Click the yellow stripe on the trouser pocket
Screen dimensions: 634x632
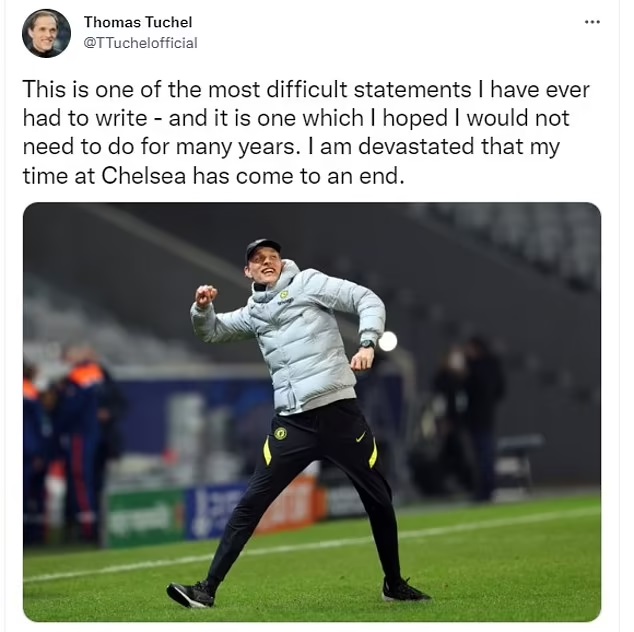[x=267, y=451]
